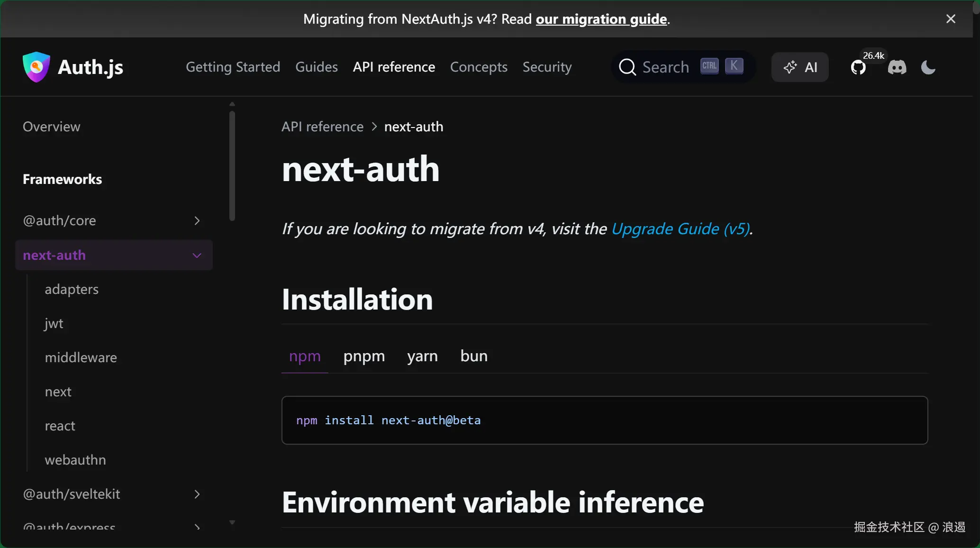Open the AI assistant sparkle button
Image resolution: width=980 pixels, height=548 pixels.
click(x=800, y=67)
